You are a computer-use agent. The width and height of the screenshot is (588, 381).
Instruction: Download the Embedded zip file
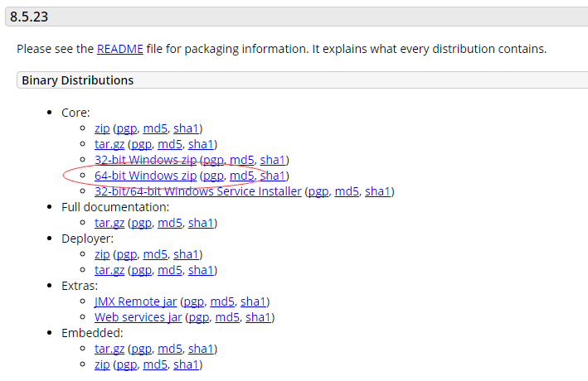pyautogui.click(x=102, y=364)
